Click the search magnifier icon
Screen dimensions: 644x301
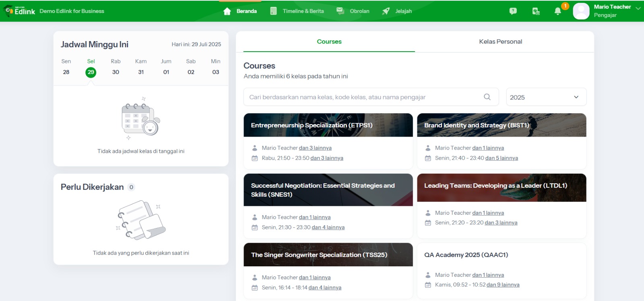pyautogui.click(x=487, y=97)
